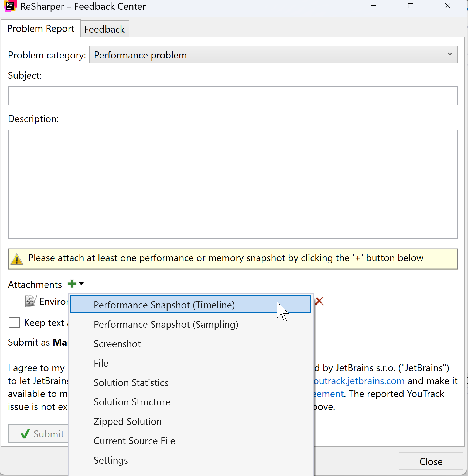Click the warning triangle in the yellow banner
The height and width of the screenshot is (476, 468).
[16, 258]
